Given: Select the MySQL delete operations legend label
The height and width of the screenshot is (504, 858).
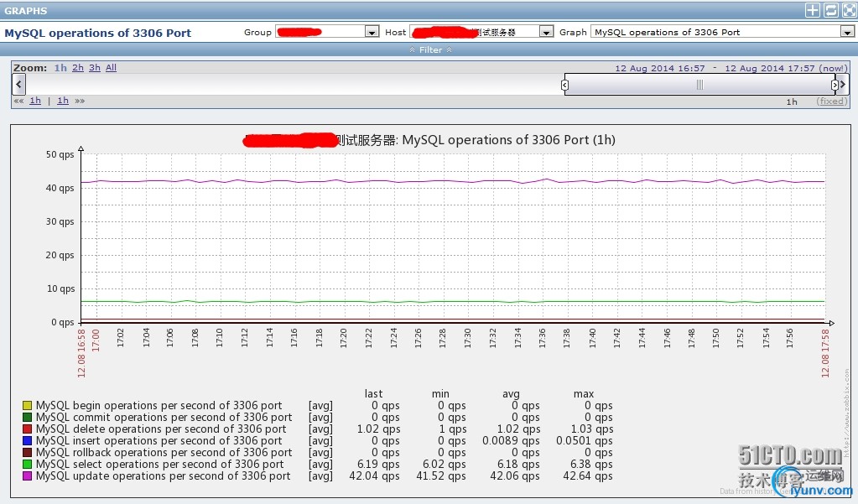Looking at the screenshot, I should click(x=161, y=429).
